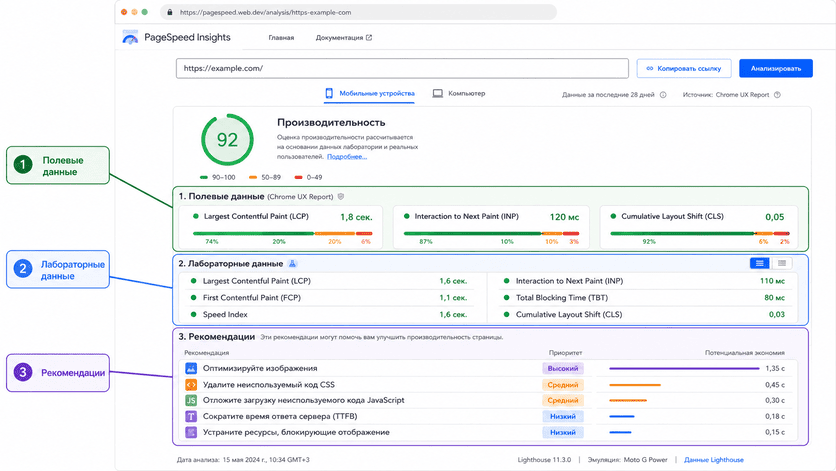Click the LCP field data distribution bar
The width and height of the screenshot is (836, 471).
283,233
